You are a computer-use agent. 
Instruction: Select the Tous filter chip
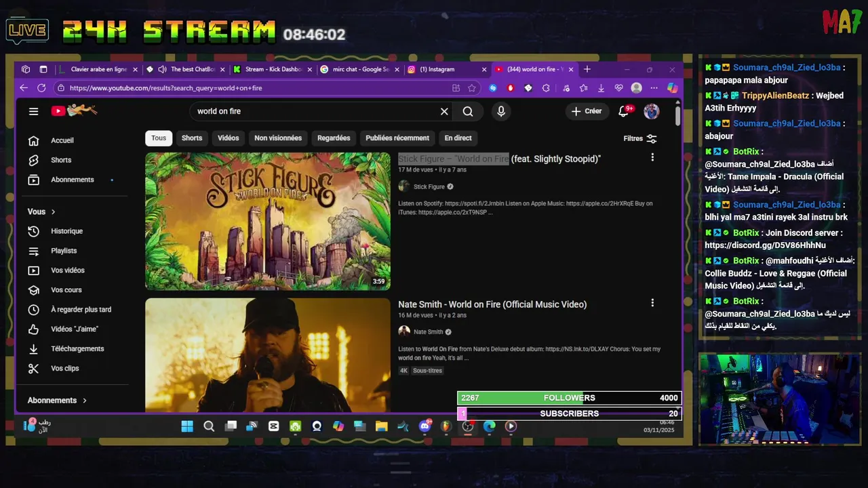pos(159,138)
